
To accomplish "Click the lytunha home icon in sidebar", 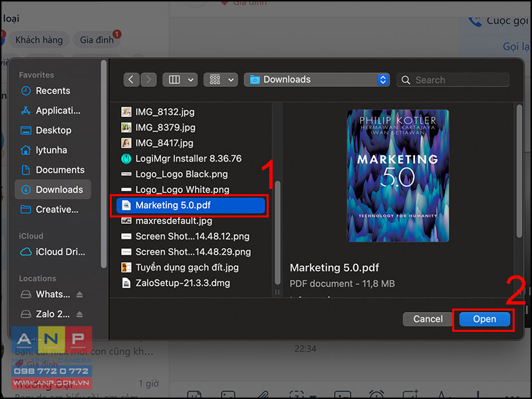I will 26,150.
